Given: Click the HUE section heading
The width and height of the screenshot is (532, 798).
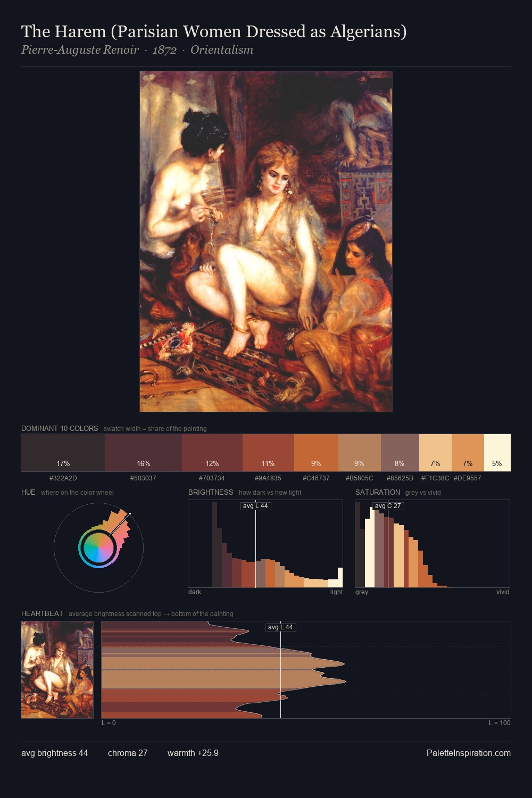Looking at the screenshot, I should (28, 492).
